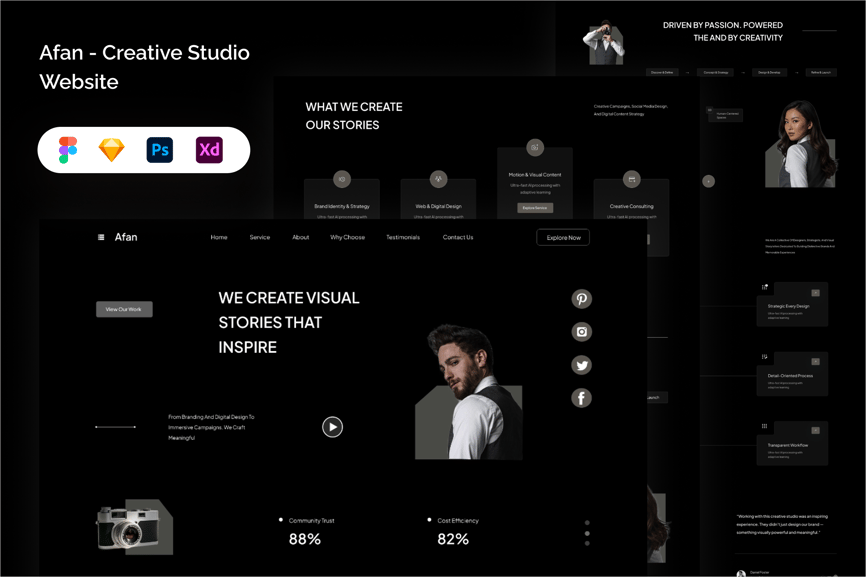
Task: Navigate to Why Choose section
Action: (347, 238)
